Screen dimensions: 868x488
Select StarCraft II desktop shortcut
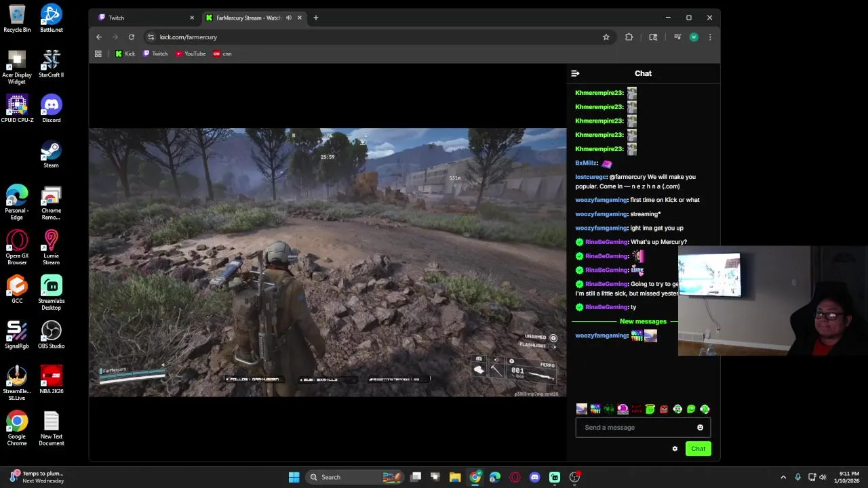point(52,64)
